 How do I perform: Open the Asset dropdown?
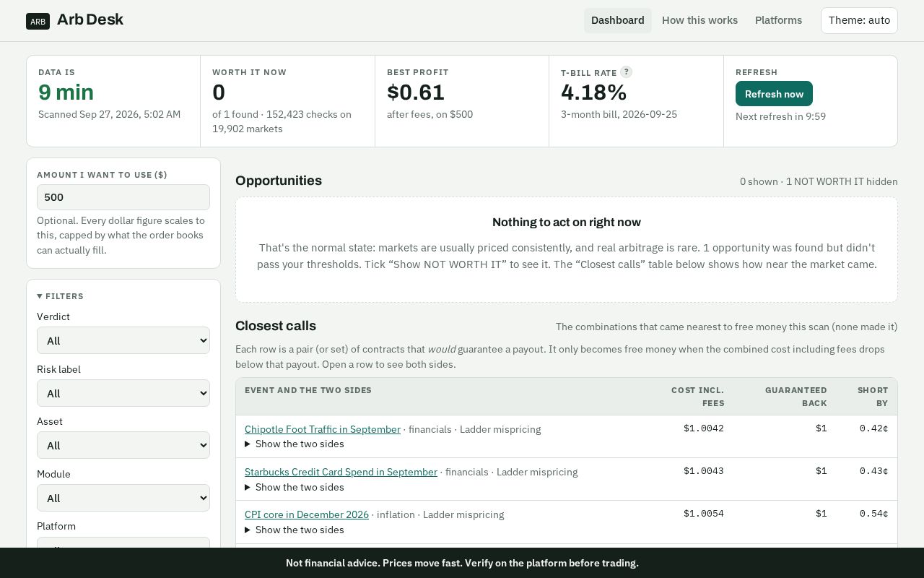[123, 445]
